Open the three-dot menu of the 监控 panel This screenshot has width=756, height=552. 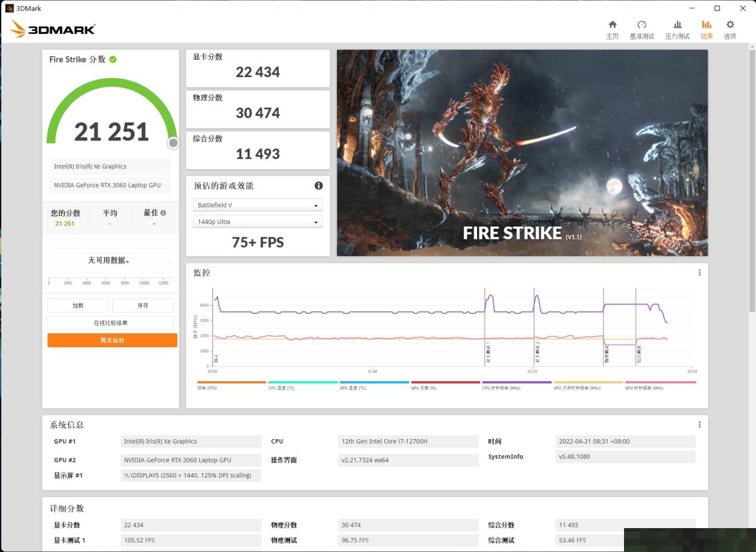coord(699,272)
